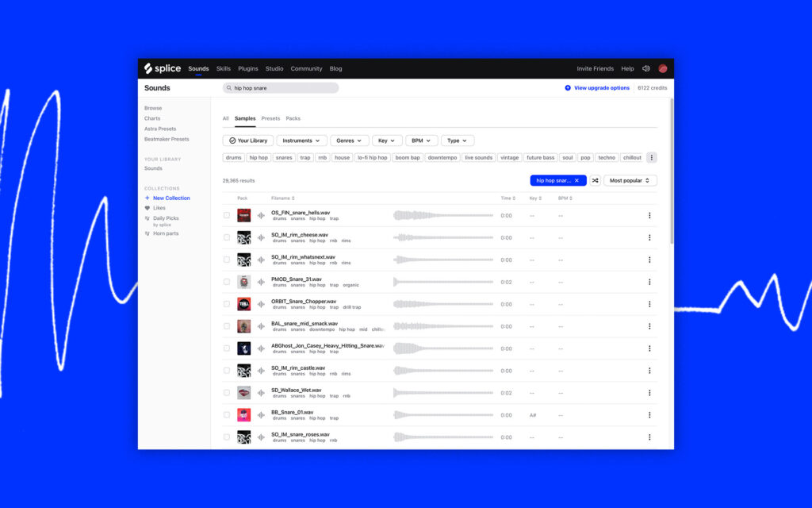This screenshot has width=812, height=508.
Task: Click the Splice logo
Action: point(161,68)
